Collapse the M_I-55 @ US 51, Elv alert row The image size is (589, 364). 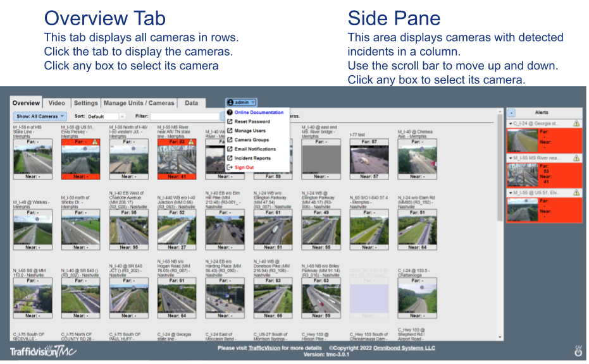511,193
